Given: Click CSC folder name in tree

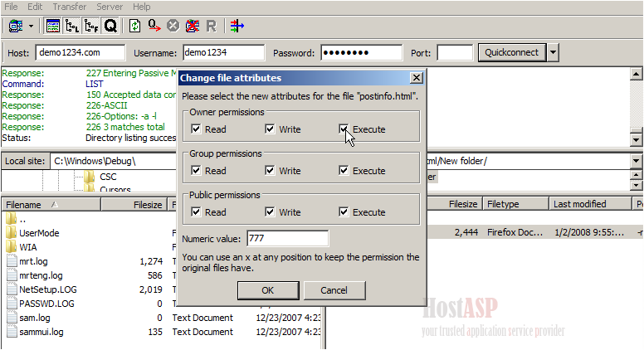Looking at the screenshot, I should coord(109,177).
